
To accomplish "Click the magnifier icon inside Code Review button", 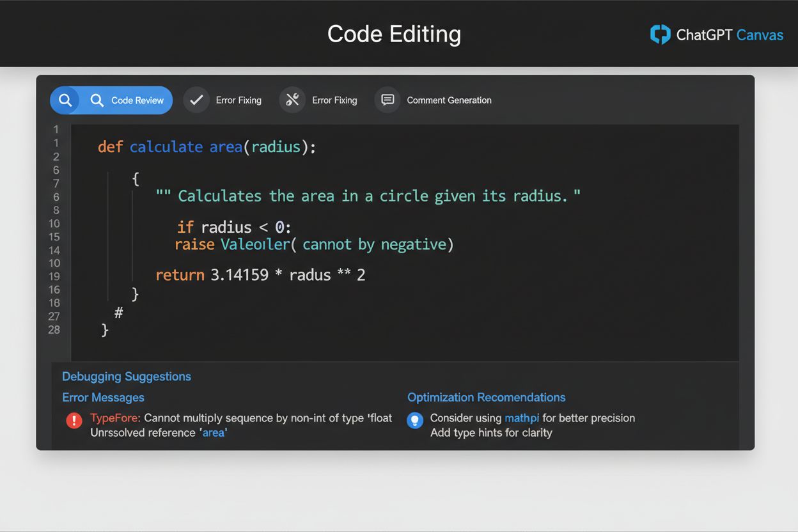I will tap(96, 100).
